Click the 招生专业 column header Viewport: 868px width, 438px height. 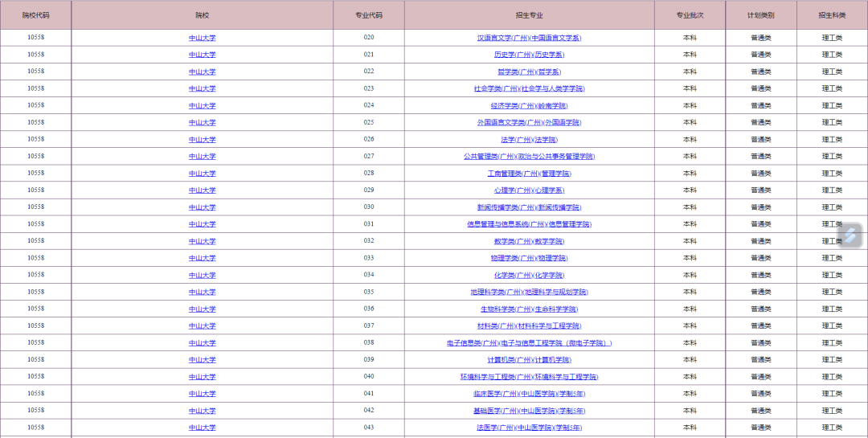pyautogui.click(x=529, y=15)
